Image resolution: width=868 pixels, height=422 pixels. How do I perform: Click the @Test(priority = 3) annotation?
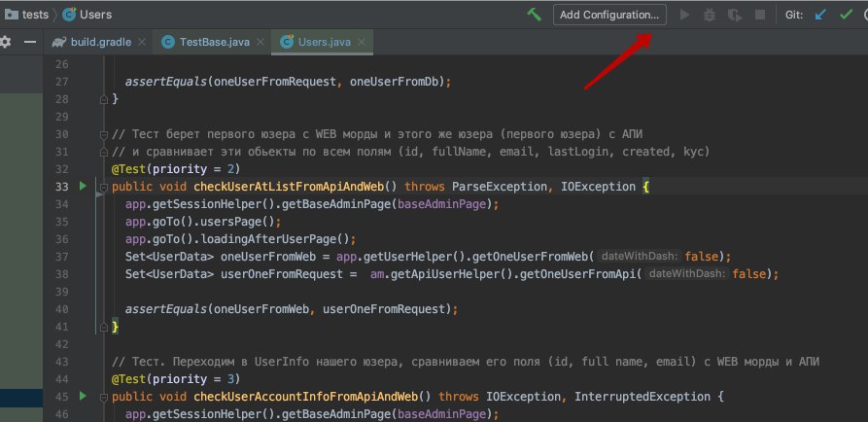tap(176, 379)
